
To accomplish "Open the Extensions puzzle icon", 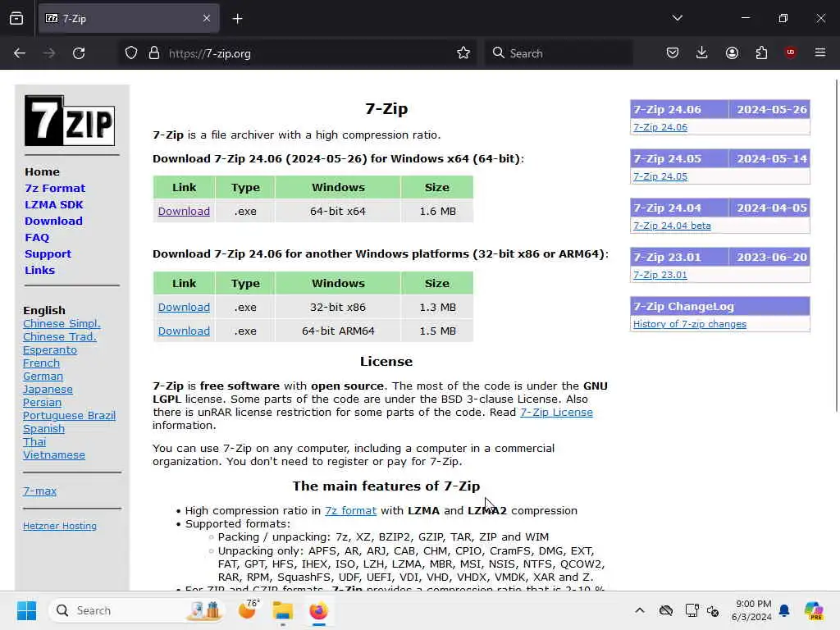I will tap(761, 52).
